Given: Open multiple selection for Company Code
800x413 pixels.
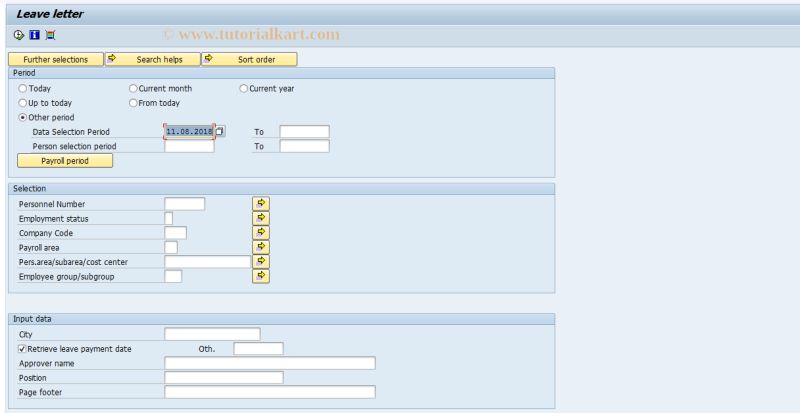Looking at the screenshot, I should coord(261,233).
